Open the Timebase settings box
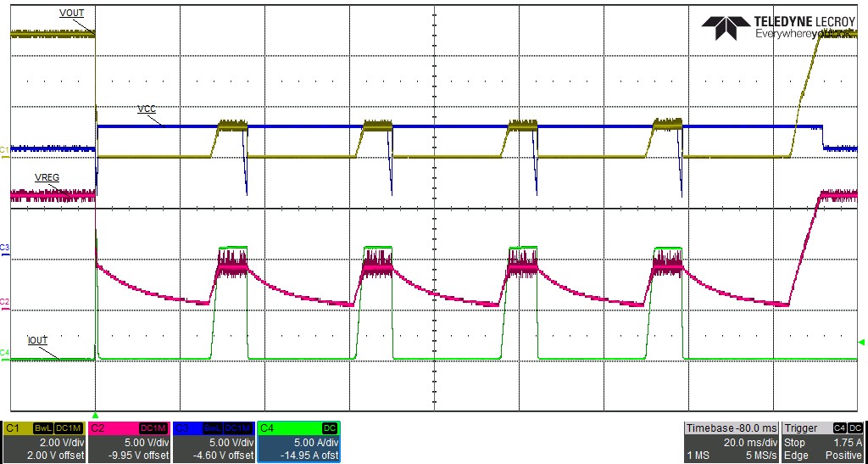Viewport: 868px width, 464px height. point(731,441)
